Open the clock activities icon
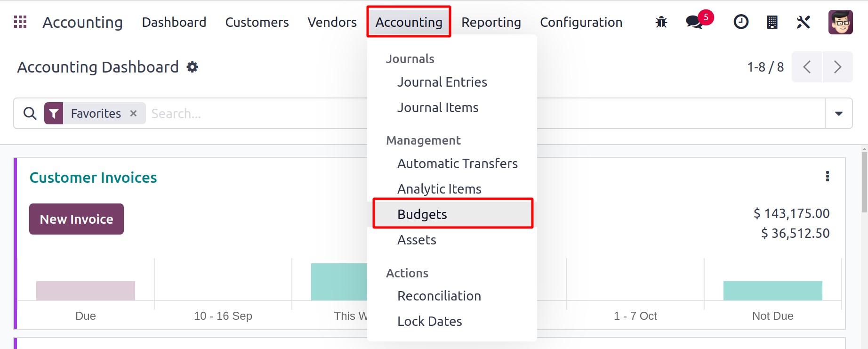 pyautogui.click(x=741, y=22)
